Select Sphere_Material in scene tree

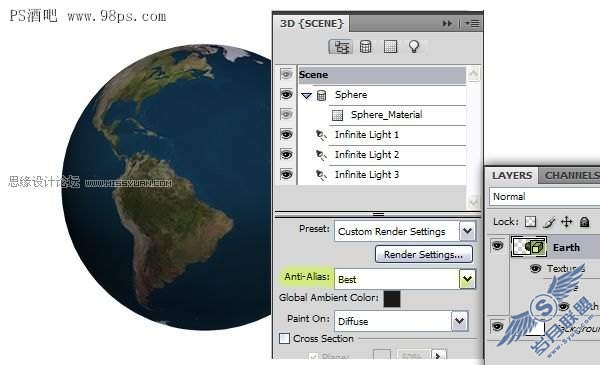click(386, 114)
